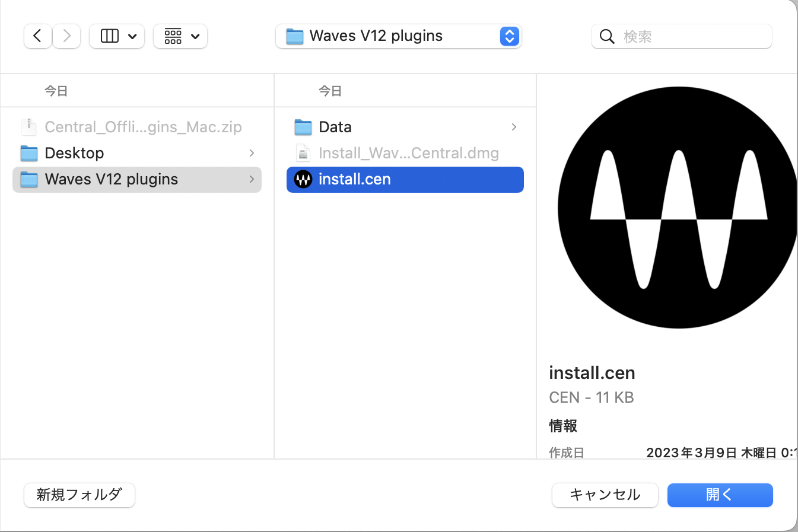The height and width of the screenshot is (532, 798).
Task: Expand Desktop folder via its chevron
Action: (x=252, y=153)
